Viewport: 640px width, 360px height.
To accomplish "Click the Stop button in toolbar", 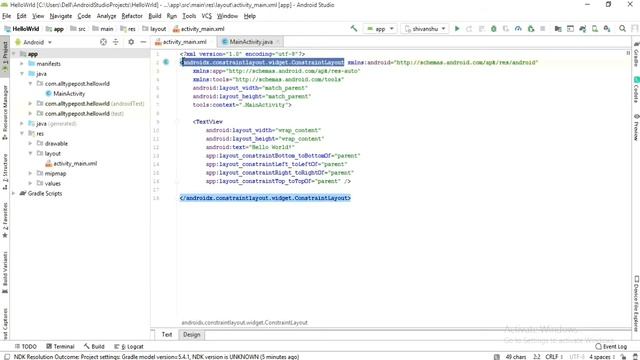I will click(542, 29).
